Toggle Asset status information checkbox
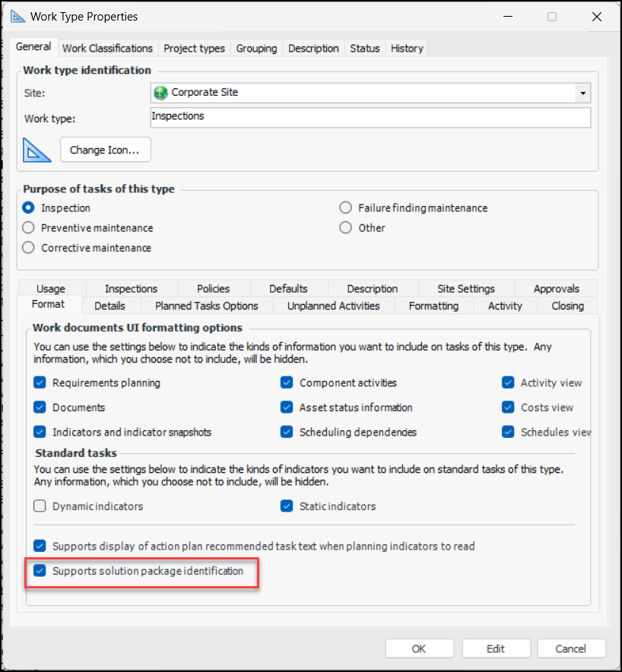This screenshot has height=672, width=622. (287, 407)
